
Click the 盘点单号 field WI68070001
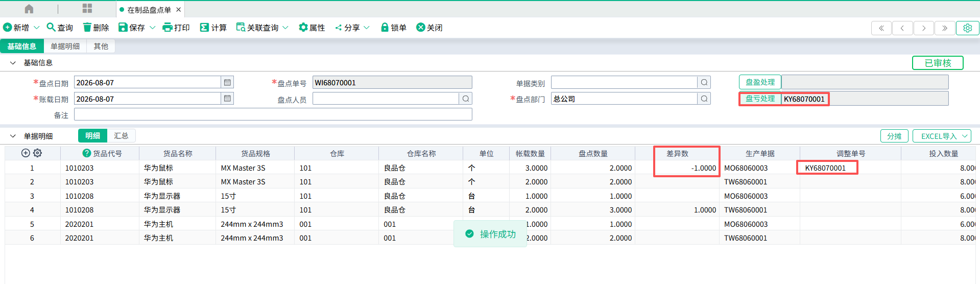pos(392,82)
